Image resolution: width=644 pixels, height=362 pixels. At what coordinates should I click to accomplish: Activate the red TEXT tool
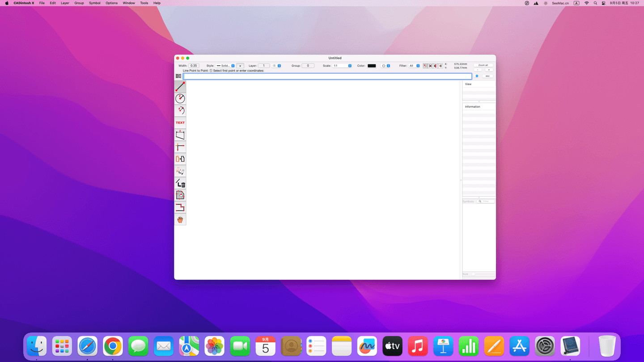point(180,122)
